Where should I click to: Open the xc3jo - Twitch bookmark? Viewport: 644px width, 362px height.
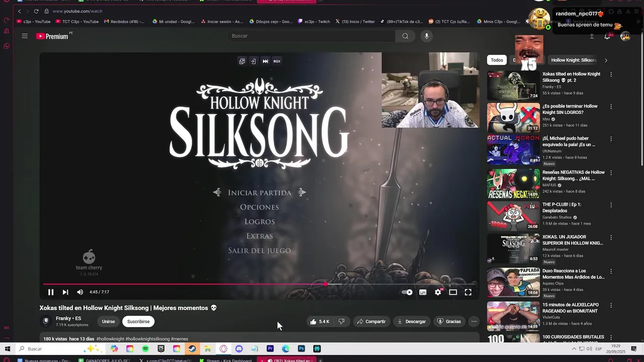click(x=314, y=22)
